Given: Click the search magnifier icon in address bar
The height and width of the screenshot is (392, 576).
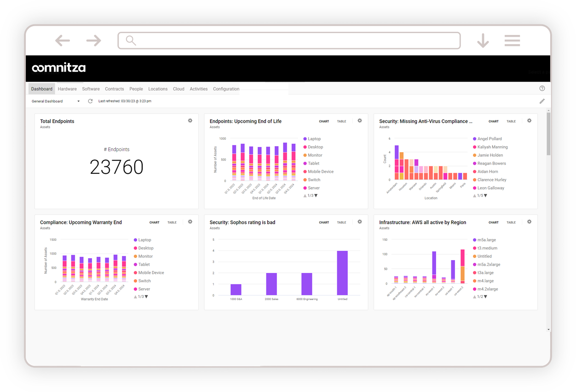Looking at the screenshot, I should tap(131, 40).
